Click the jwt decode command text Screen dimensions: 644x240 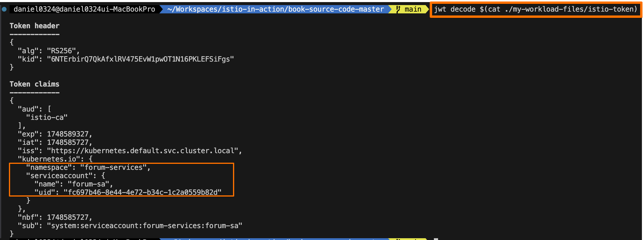536,9
